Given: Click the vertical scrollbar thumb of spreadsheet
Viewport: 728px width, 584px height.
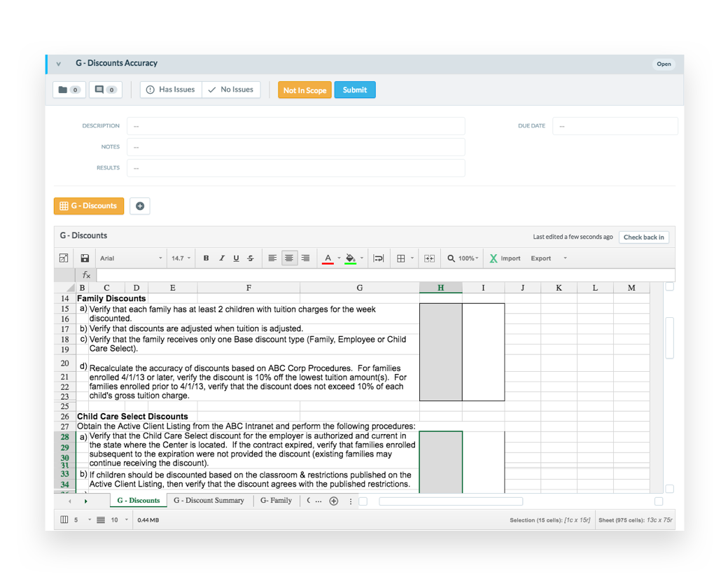Looking at the screenshot, I should [x=669, y=338].
